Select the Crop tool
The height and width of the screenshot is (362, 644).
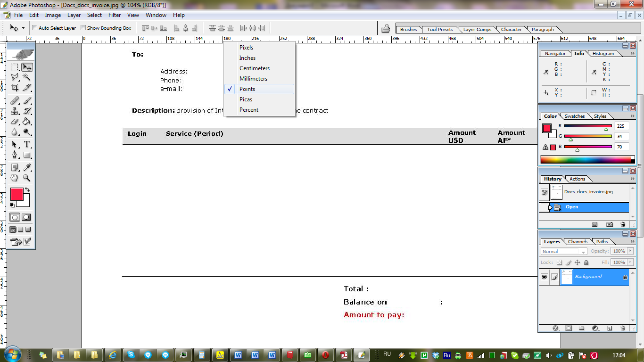(x=15, y=88)
